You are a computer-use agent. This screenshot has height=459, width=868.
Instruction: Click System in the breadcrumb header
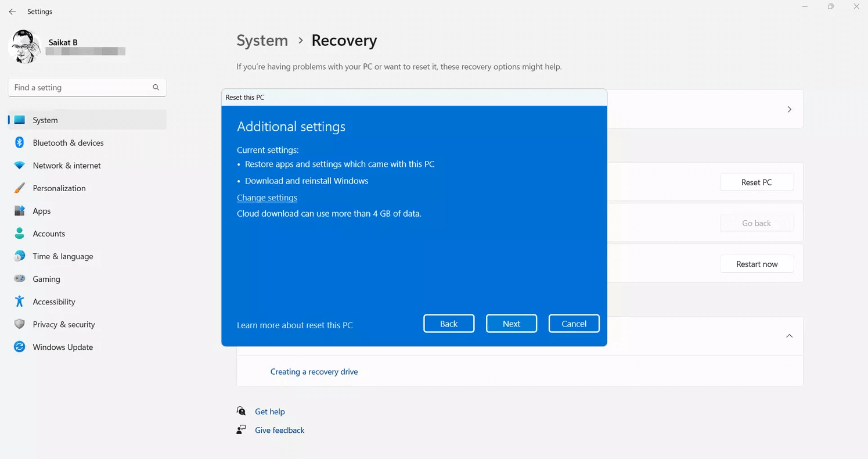click(x=262, y=40)
